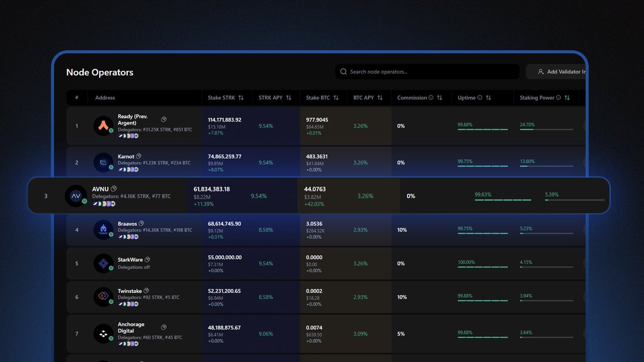Click the AVNU logo avatar

pyautogui.click(x=76, y=196)
